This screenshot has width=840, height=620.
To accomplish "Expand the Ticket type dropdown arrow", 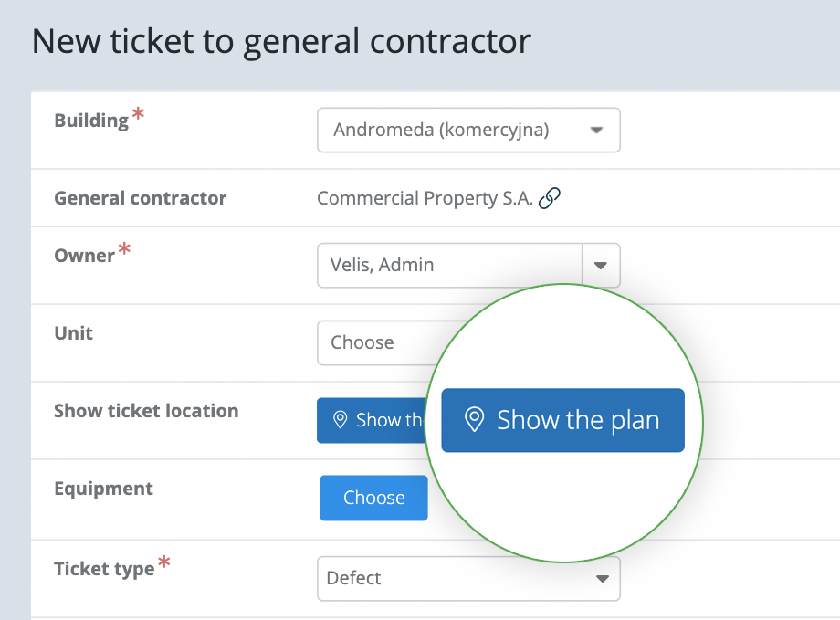I will [603, 579].
